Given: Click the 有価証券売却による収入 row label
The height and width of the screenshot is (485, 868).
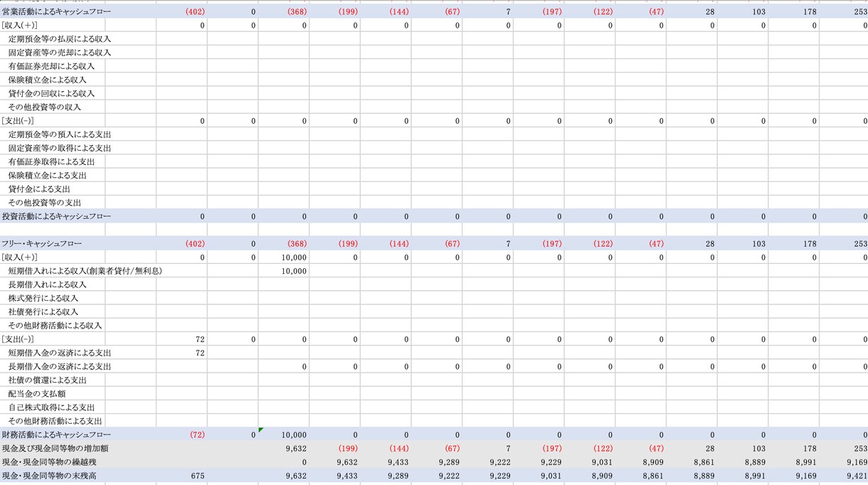Looking at the screenshot, I should (x=51, y=66).
